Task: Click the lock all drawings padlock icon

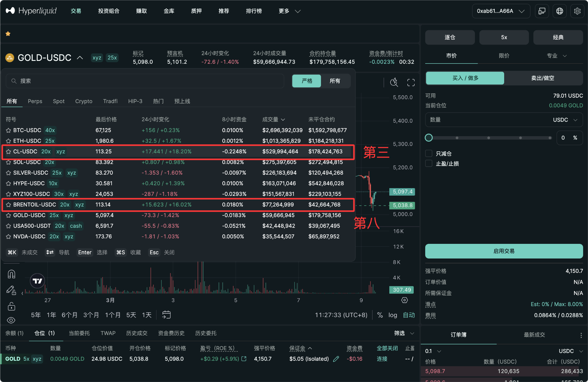Action: tap(11, 306)
